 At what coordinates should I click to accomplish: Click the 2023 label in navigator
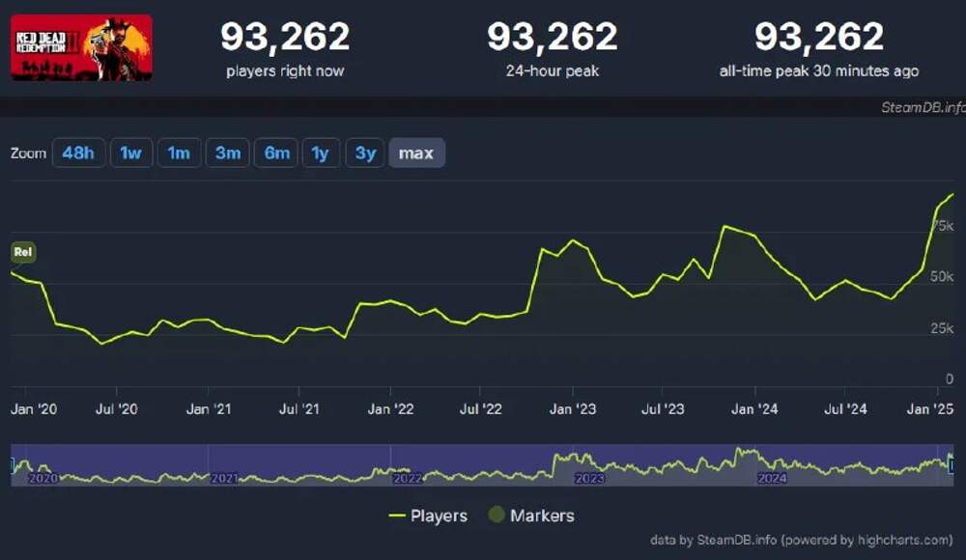click(589, 479)
